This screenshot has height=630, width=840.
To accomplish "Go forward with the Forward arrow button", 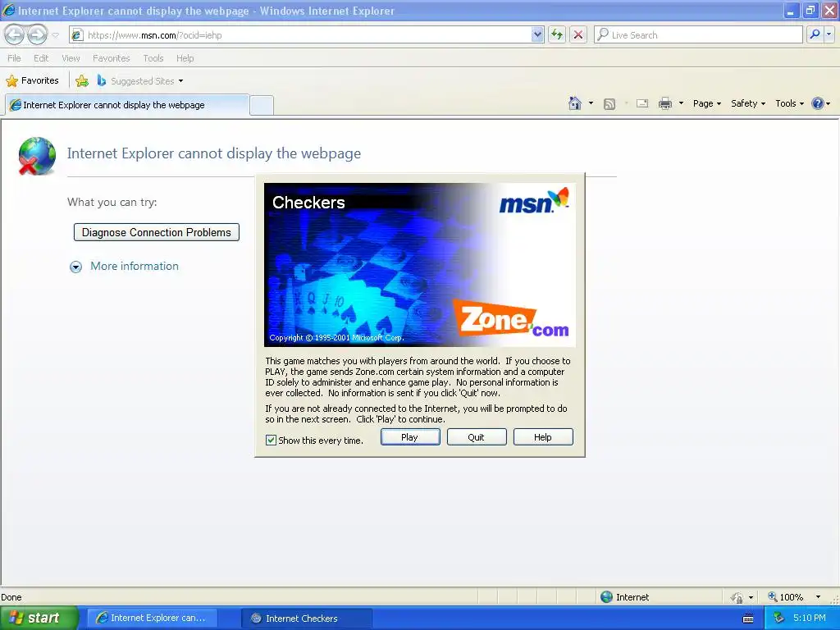I will pyautogui.click(x=37, y=34).
